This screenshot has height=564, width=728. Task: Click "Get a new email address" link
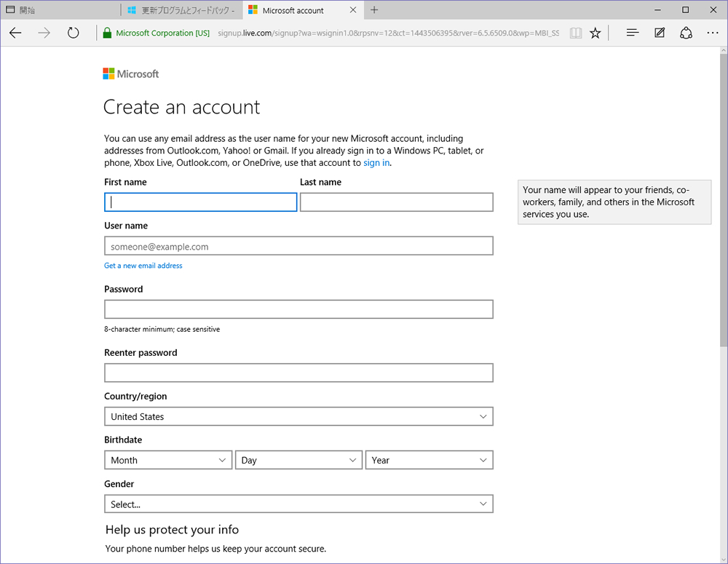click(143, 266)
